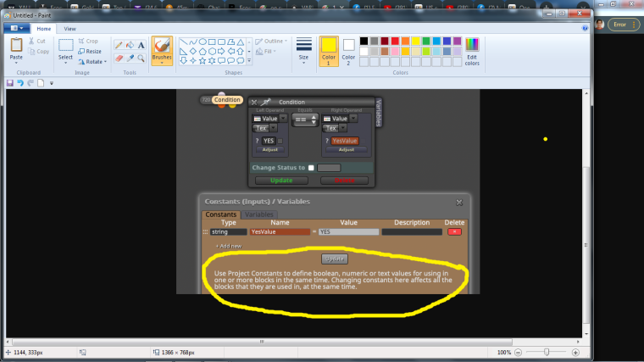This screenshot has height=362, width=644.
Task: Click the Cut button
Action: (37, 41)
